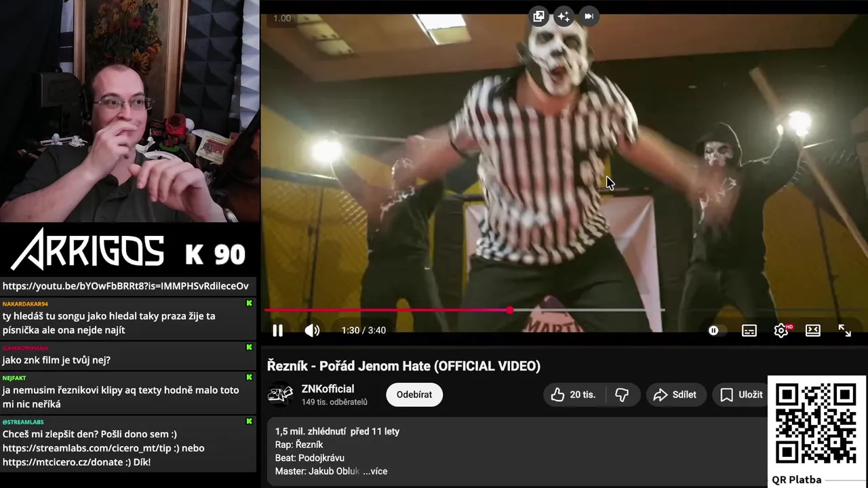Click the skip-forward icon above video

589,16
